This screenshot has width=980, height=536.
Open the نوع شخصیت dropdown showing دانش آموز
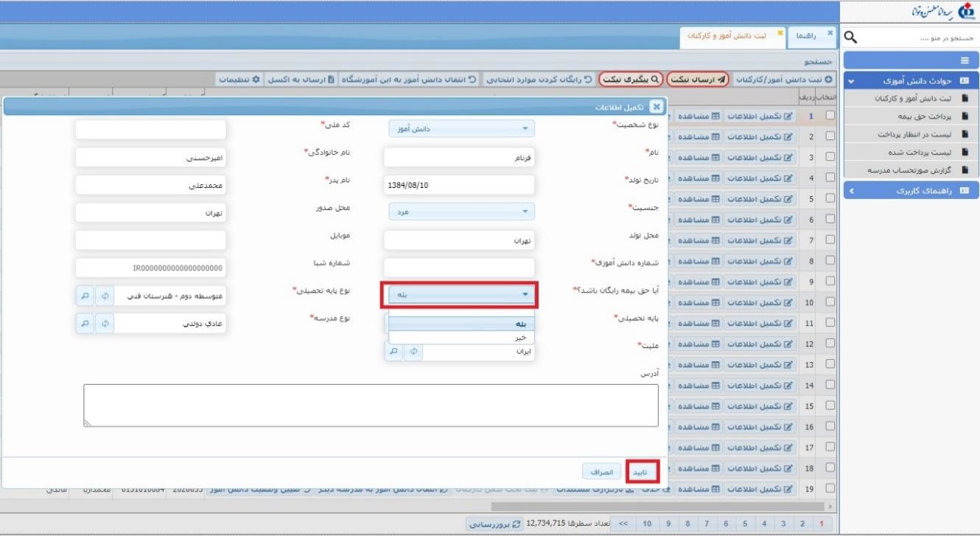click(x=462, y=129)
